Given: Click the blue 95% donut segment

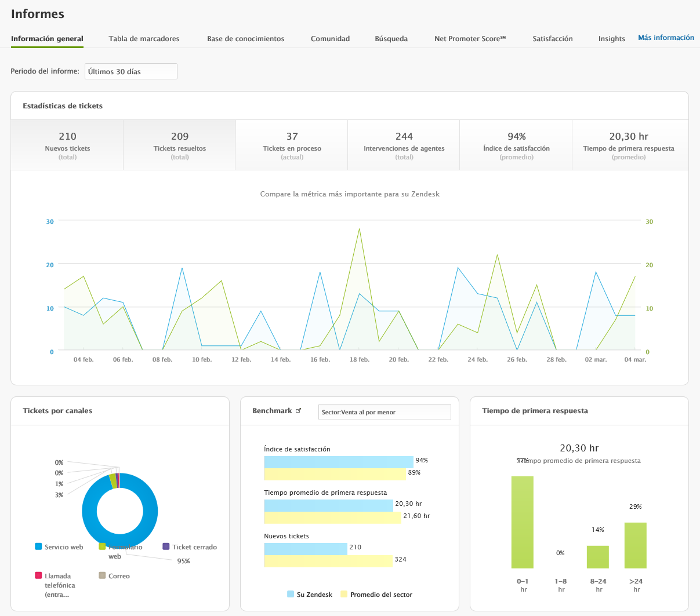Looking at the screenshot, I should [x=148, y=511].
